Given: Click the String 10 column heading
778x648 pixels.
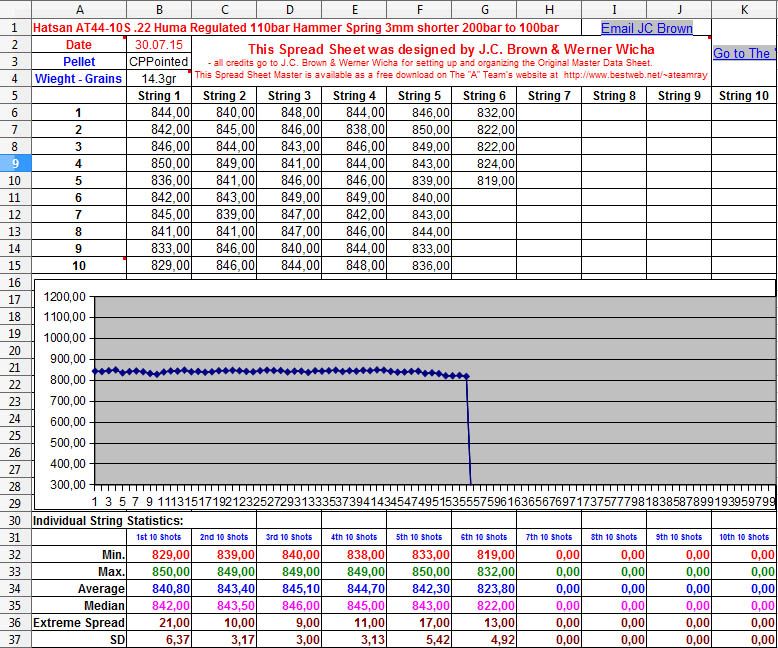Looking at the screenshot, I should (x=744, y=95).
